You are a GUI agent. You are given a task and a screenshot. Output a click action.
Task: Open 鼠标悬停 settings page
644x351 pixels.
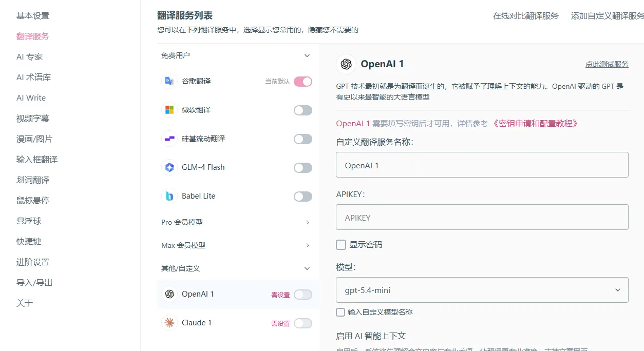click(33, 201)
